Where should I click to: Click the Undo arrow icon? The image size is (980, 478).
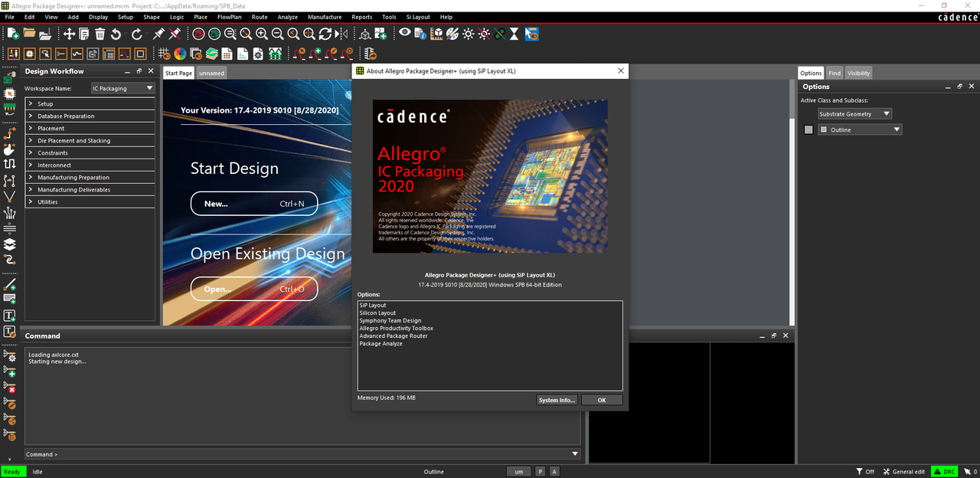(116, 34)
